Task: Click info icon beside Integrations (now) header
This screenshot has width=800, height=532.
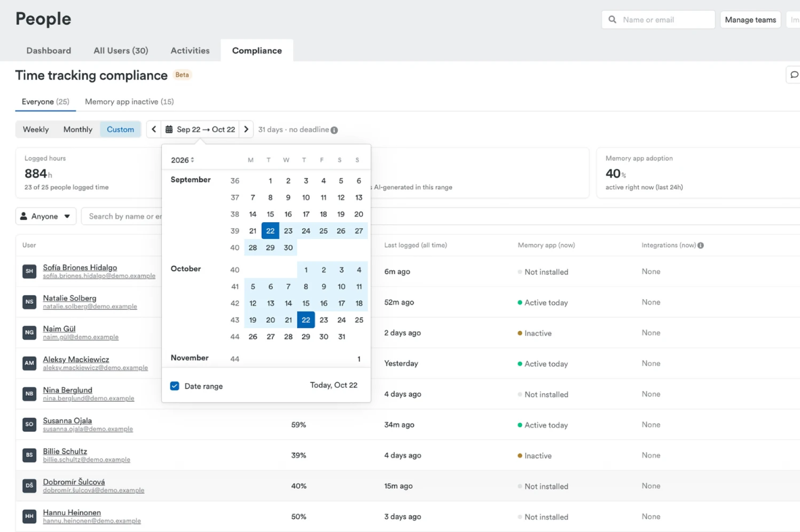Action: pos(700,245)
